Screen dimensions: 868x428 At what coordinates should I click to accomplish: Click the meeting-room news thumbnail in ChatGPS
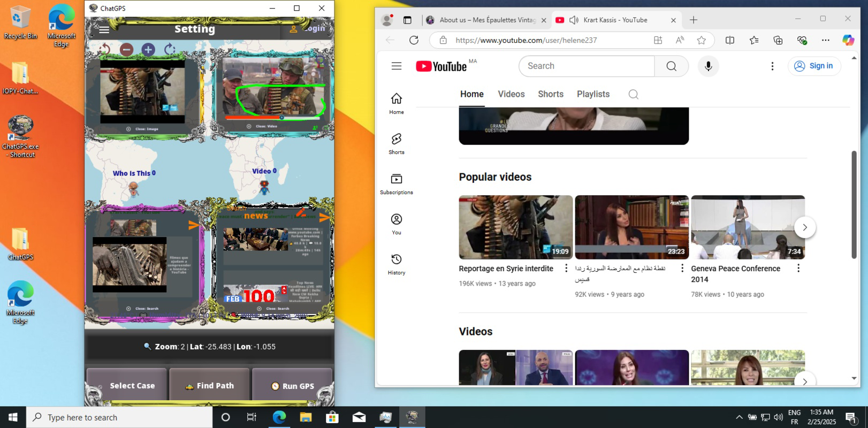pyautogui.click(x=256, y=239)
